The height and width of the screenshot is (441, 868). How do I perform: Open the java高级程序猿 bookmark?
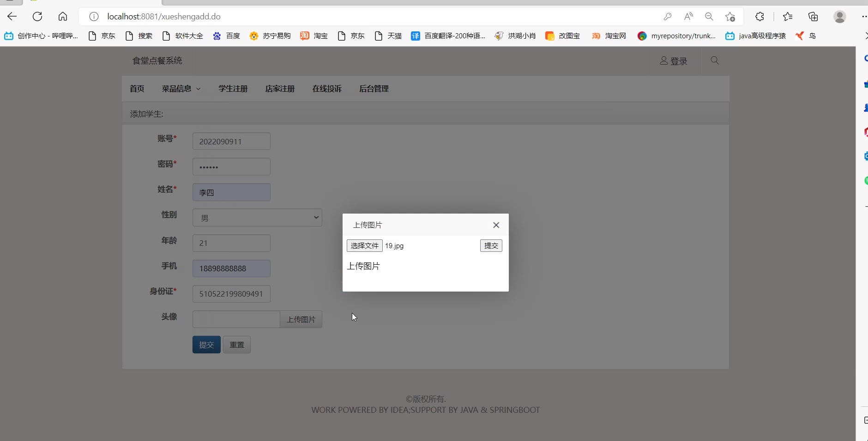click(756, 36)
